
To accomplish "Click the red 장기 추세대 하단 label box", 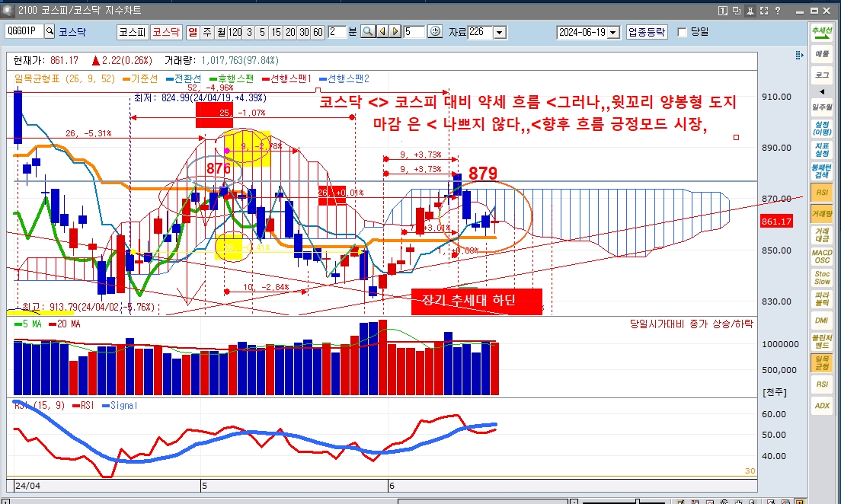I will click(x=476, y=301).
